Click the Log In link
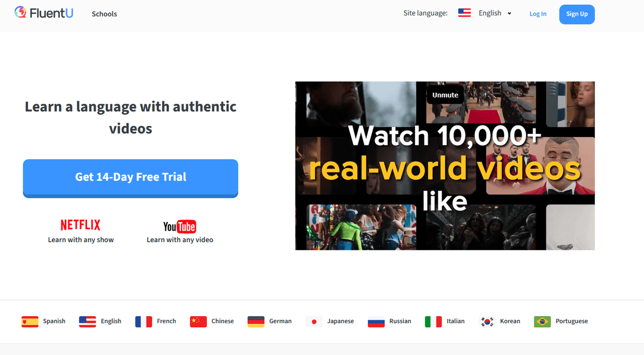 click(538, 14)
